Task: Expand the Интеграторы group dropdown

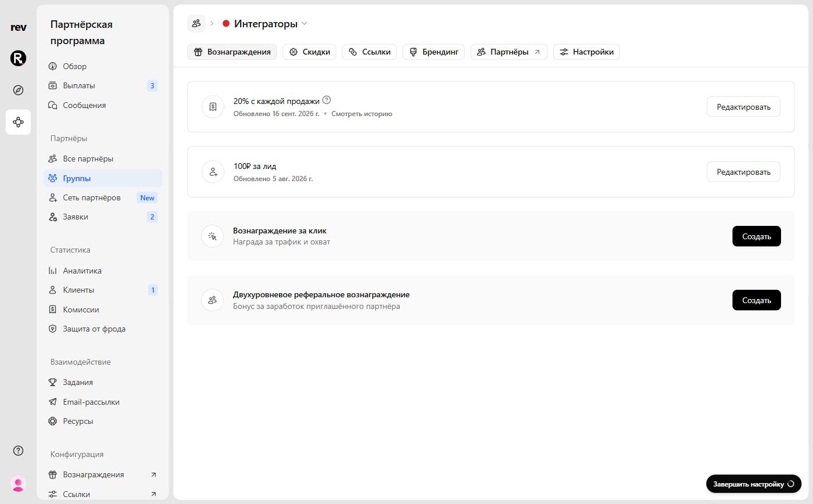Action: (x=305, y=24)
